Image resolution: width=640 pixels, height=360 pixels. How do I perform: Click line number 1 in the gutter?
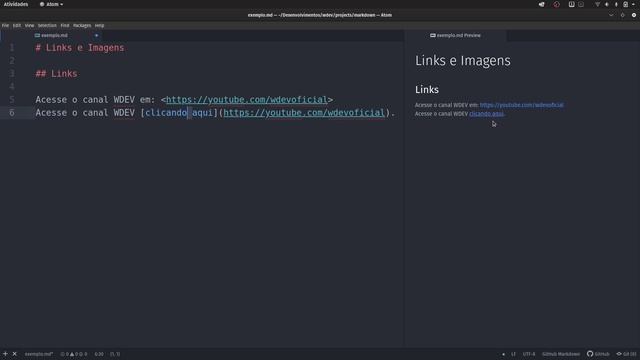coord(12,48)
